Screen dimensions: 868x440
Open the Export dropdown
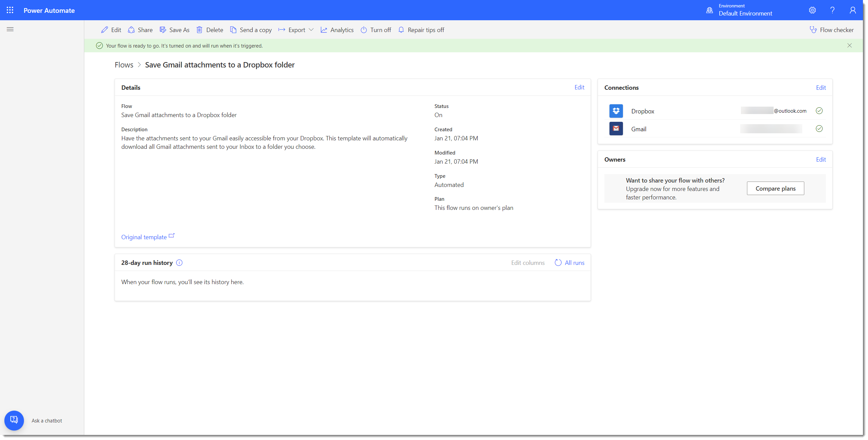pos(296,30)
